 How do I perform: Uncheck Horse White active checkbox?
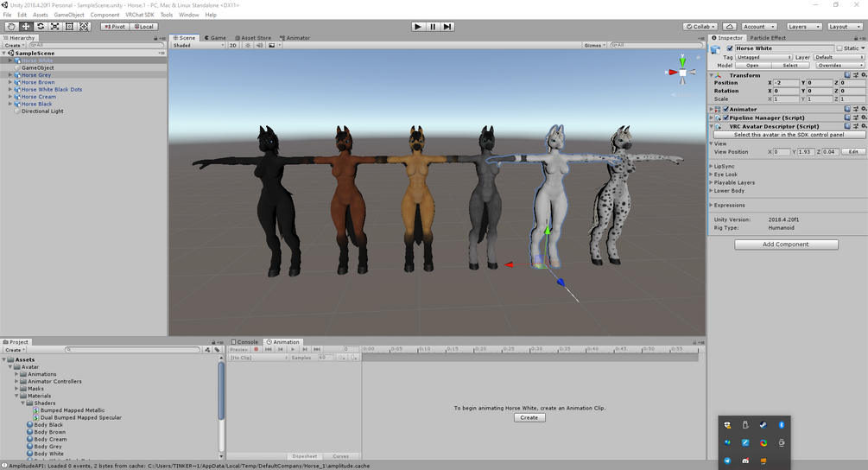point(730,48)
